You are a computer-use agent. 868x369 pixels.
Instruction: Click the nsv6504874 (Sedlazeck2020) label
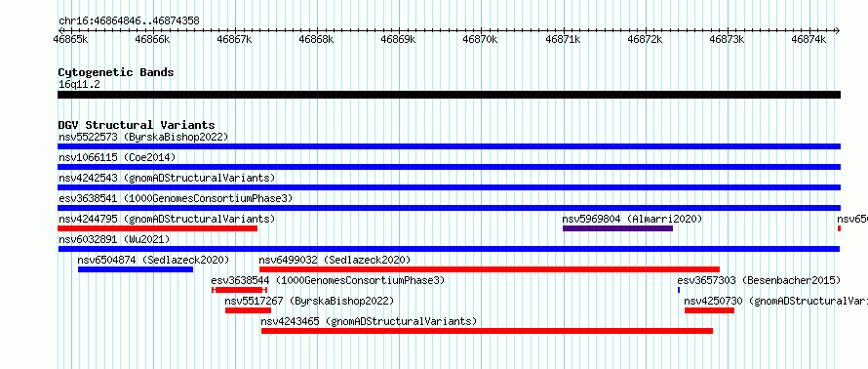(x=153, y=260)
